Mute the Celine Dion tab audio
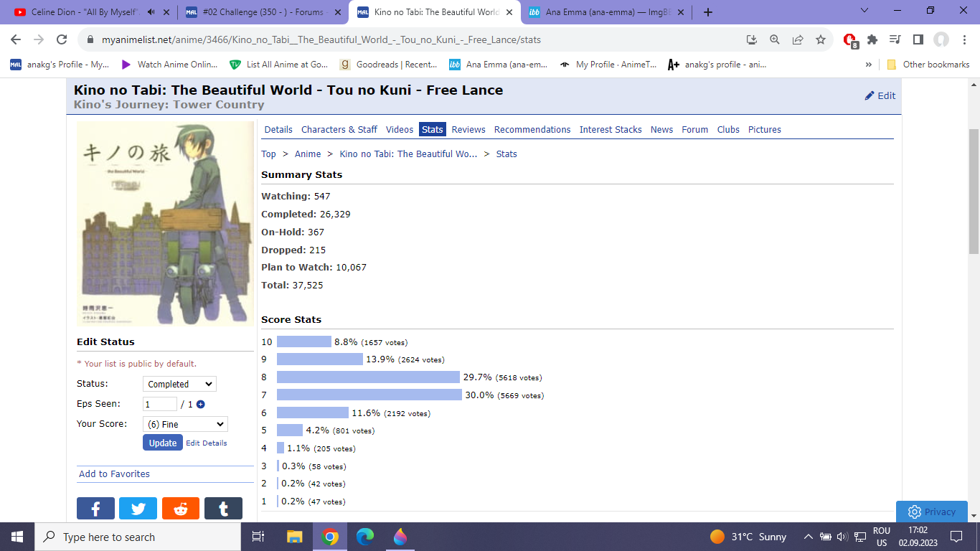The width and height of the screenshot is (980, 551). [x=151, y=12]
